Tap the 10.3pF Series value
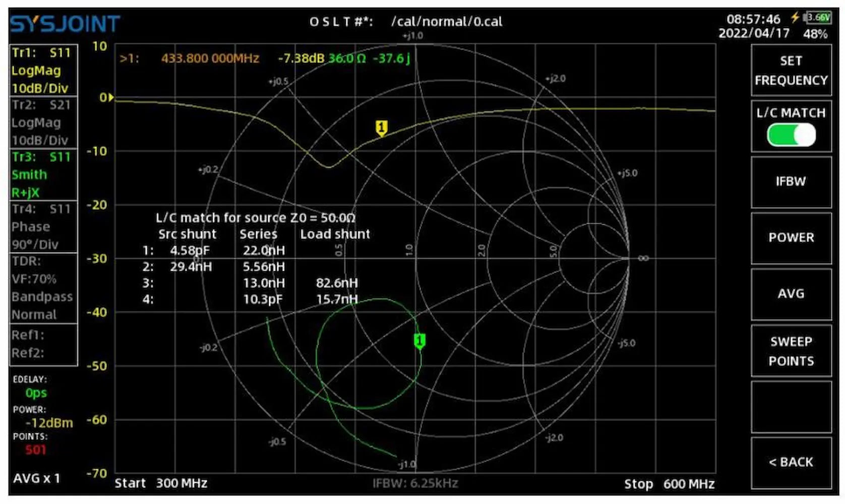This screenshot has width=845, height=504. [x=263, y=299]
